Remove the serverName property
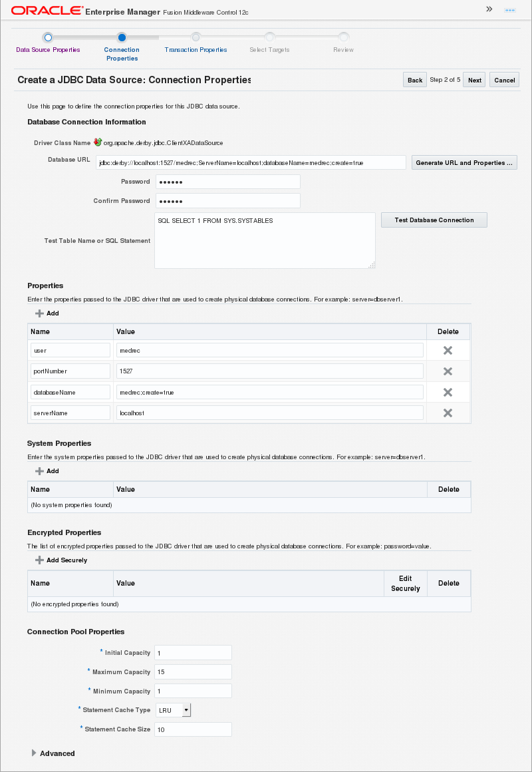The image size is (532, 772). tap(448, 413)
